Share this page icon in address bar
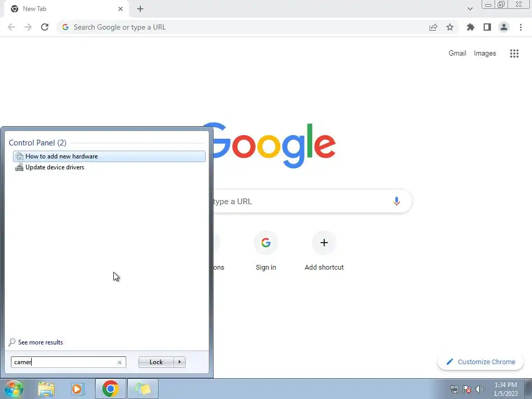Viewport: 532px width, 399px height. tap(433, 27)
